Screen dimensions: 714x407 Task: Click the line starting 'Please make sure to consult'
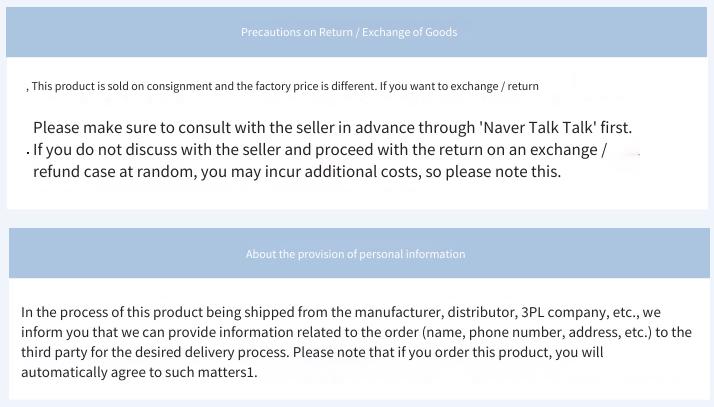click(332, 128)
